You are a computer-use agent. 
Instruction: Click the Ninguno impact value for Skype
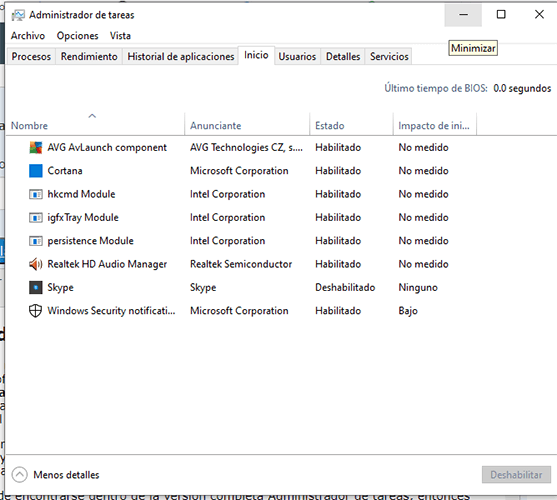coord(418,287)
